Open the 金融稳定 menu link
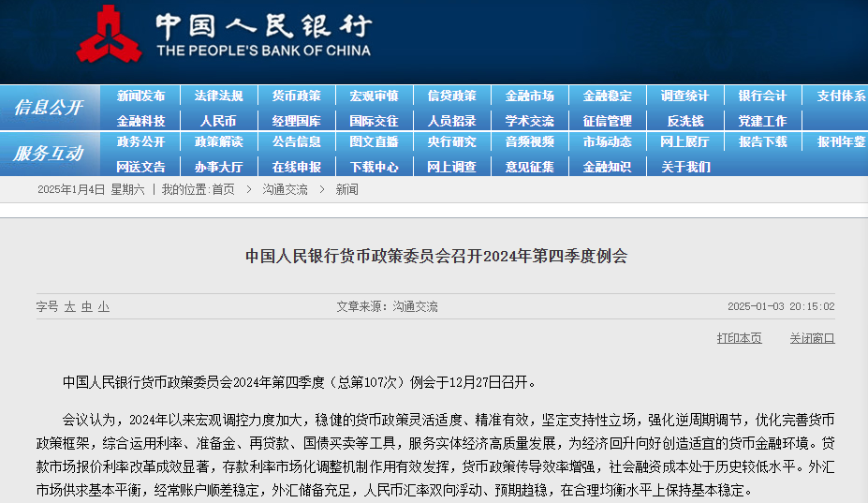 tap(608, 96)
